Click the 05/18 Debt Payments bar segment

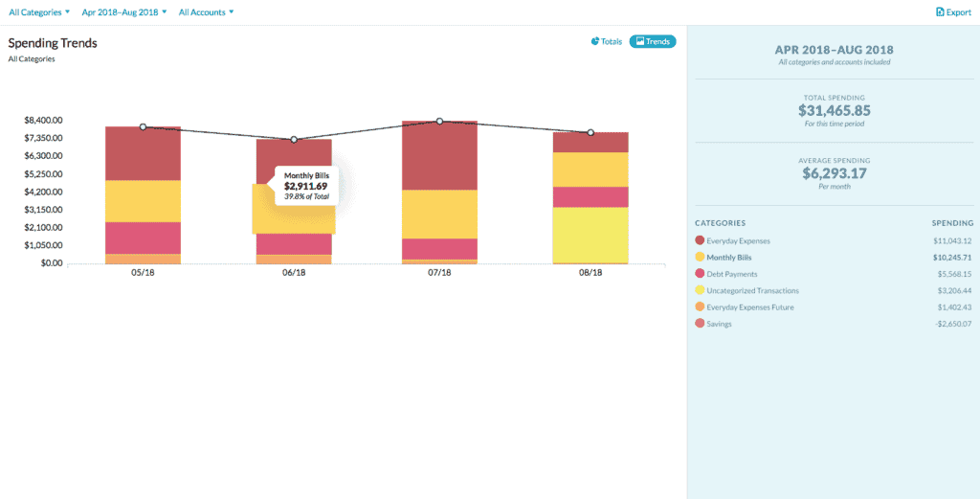144,238
